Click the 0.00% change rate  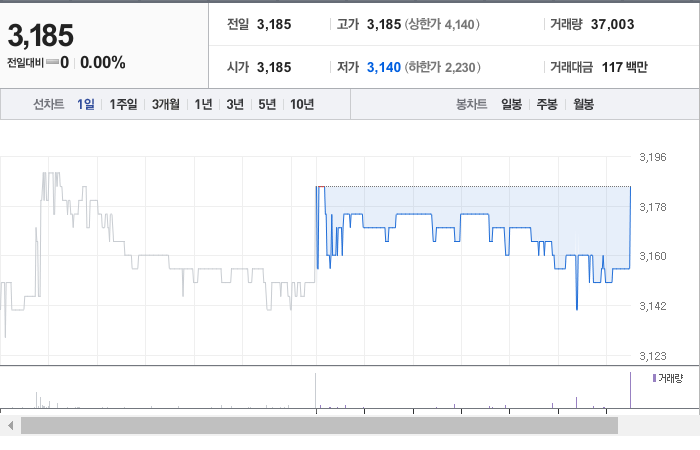(103, 62)
